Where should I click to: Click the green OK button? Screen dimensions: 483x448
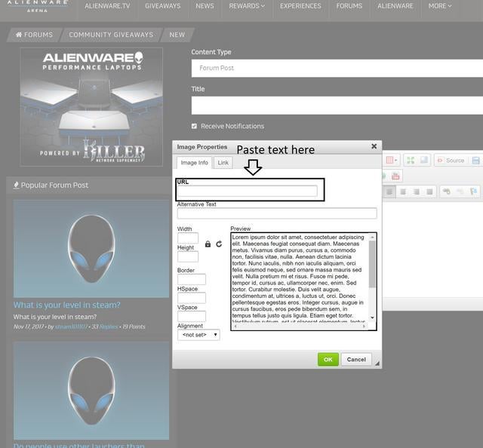point(328,359)
